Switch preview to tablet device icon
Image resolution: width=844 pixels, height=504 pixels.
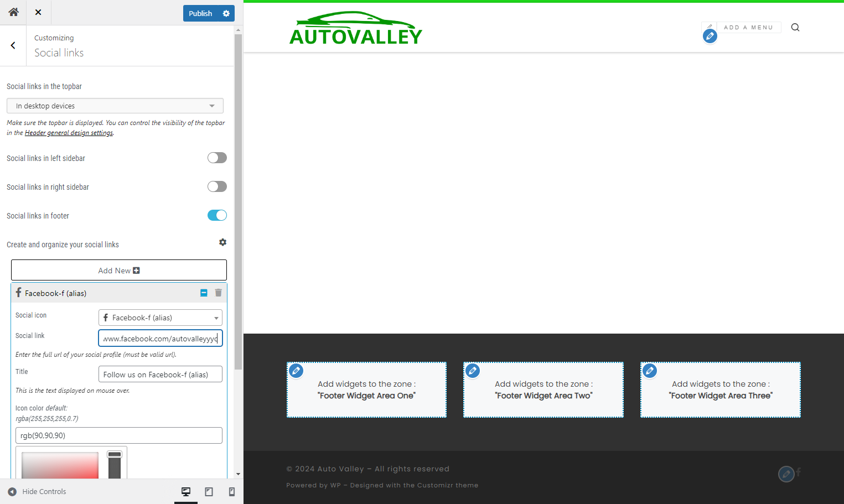click(209, 491)
